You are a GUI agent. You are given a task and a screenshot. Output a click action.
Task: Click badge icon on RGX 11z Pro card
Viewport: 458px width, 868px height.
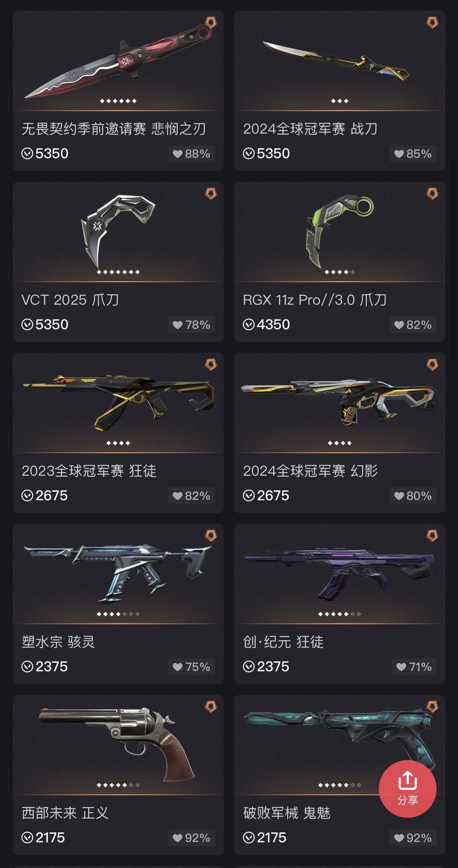(432, 194)
